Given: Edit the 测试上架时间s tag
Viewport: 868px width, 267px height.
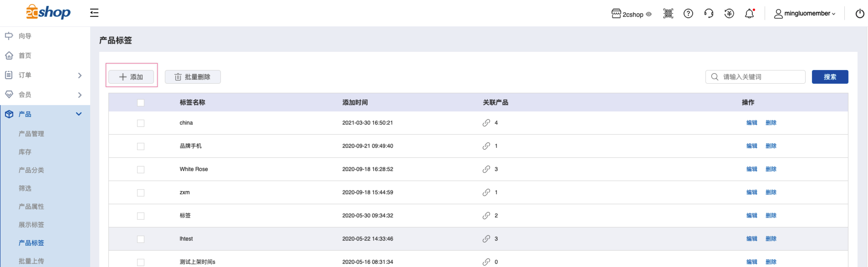Looking at the screenshot, I should point(751,262).
